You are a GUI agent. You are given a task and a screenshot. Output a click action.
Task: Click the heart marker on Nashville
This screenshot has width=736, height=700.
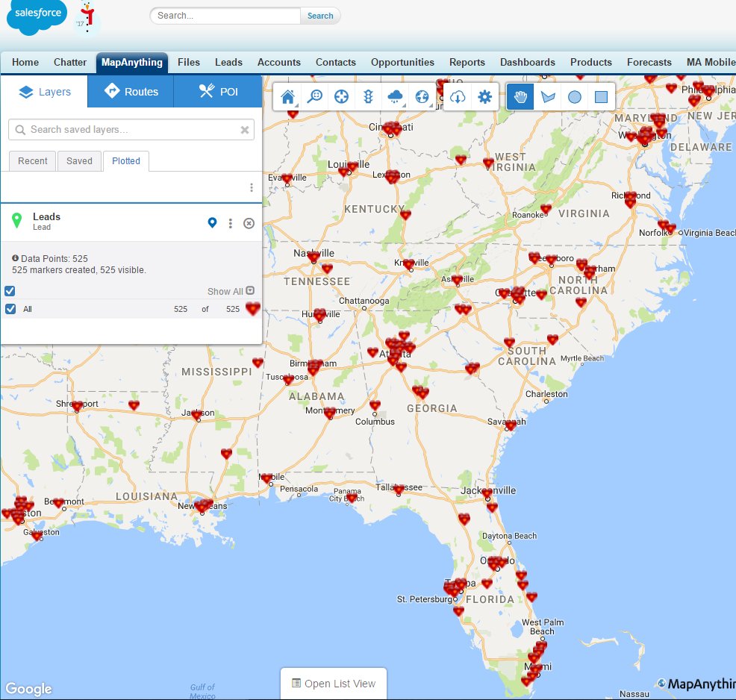[314, 256]
